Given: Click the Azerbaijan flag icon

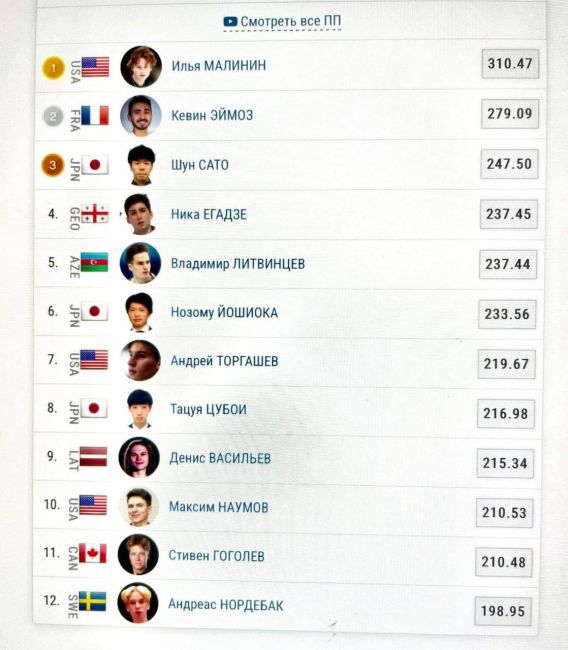Looking at the screenshot, I should pos(94,262).
